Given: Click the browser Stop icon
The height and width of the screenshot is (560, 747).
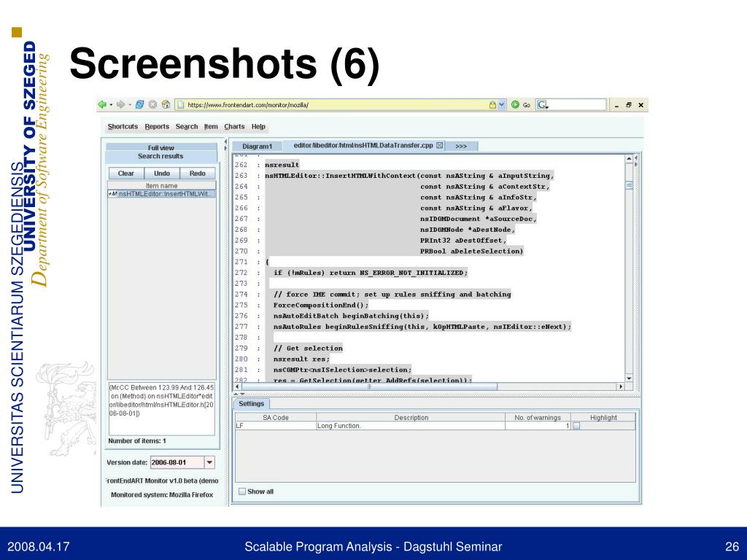Looking at the screenshot, I should coord(152,104).
